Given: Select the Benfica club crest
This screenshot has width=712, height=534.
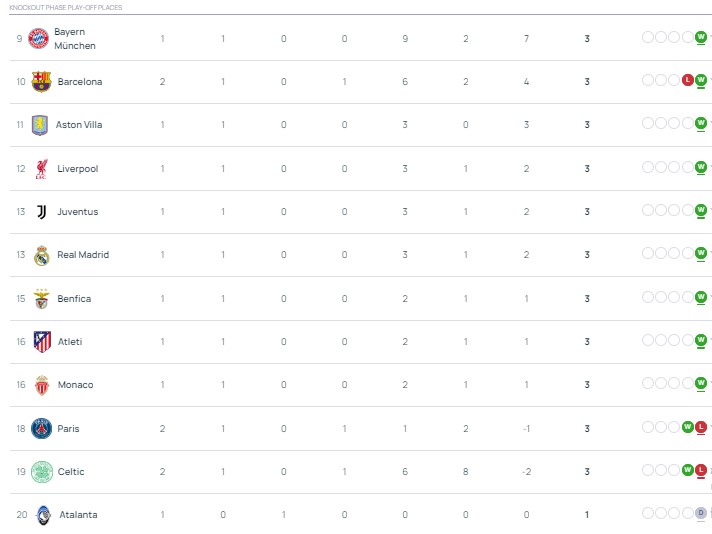Looking at the screenshot, I should pos(41,299).
